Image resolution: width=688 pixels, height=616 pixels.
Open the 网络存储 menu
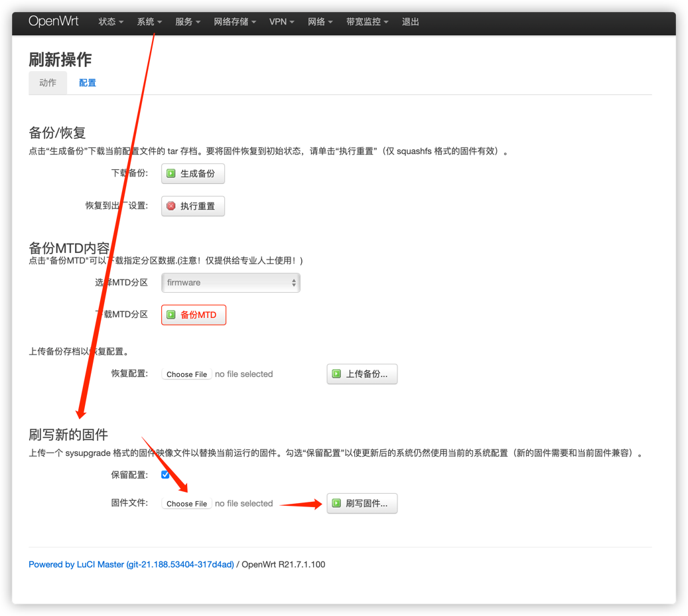coord(235,22)
